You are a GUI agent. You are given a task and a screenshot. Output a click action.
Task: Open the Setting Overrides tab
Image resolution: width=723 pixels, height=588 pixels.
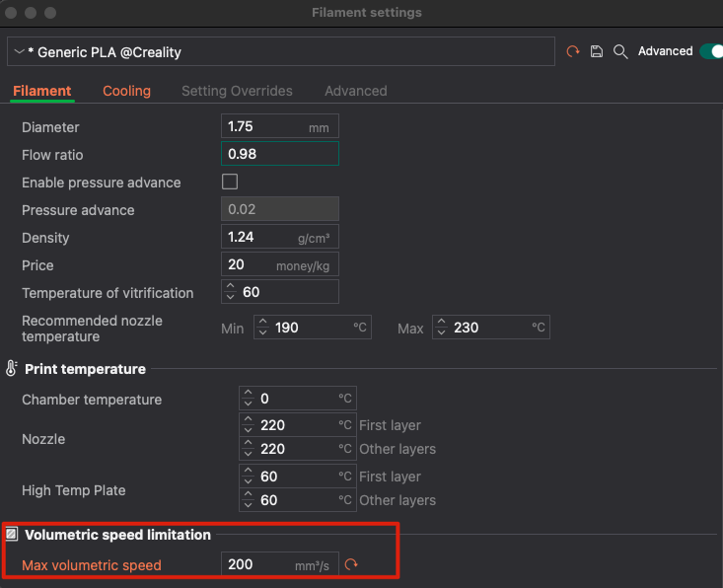pos(237,91)
